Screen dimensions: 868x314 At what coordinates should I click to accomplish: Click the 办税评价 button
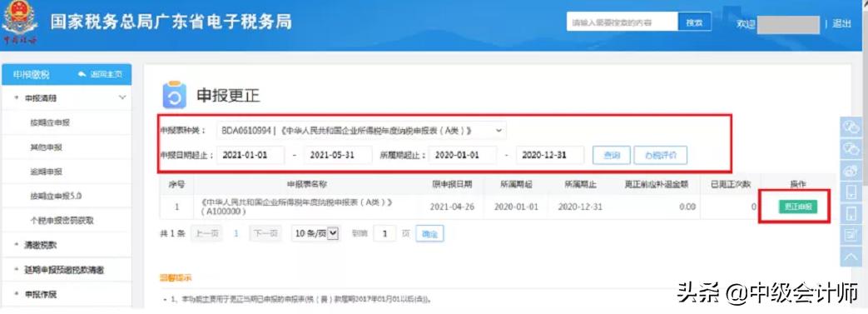pos(661,156)
